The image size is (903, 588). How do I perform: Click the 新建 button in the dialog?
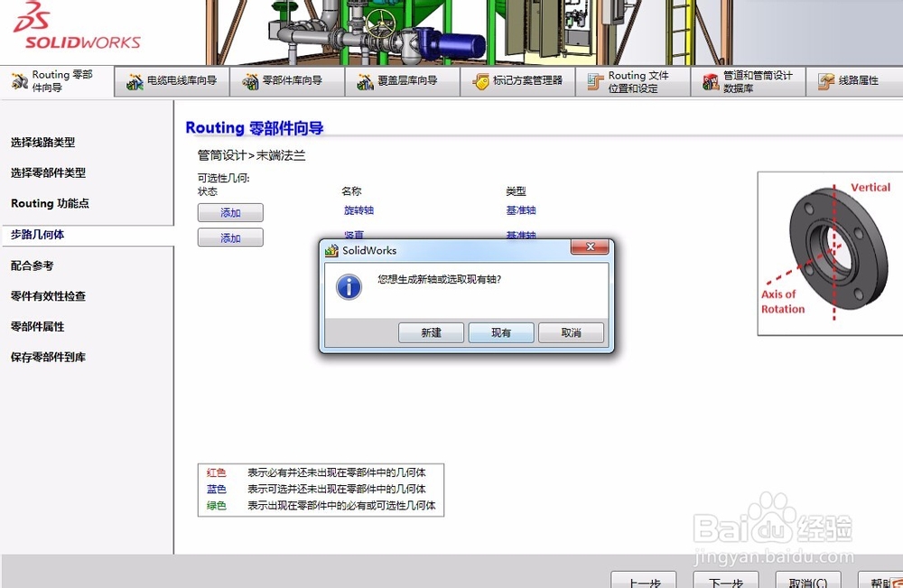(x=431, y=333)
